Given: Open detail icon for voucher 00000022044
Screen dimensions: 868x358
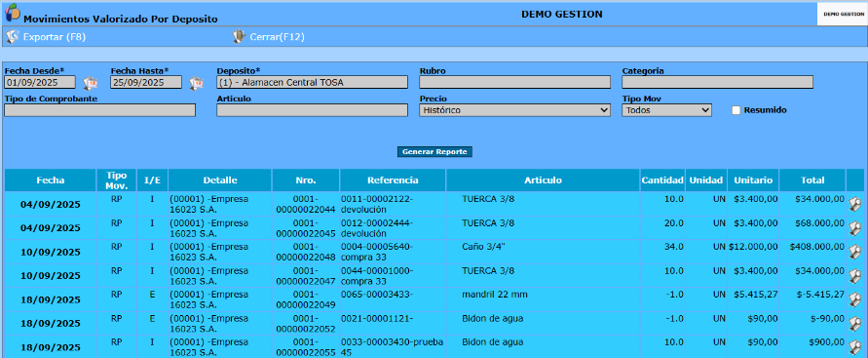Looking at the screenshot, I should [855, 204].
